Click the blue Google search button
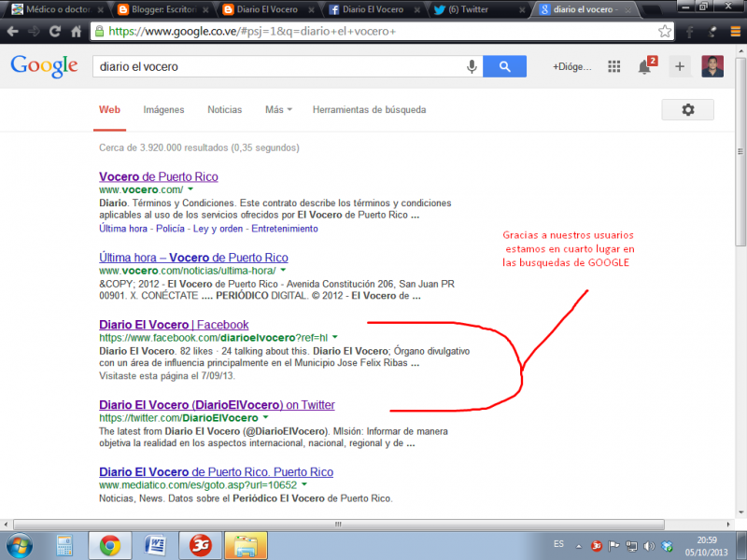Viewport: 747px width, 560px height. [x=504, y=66]
